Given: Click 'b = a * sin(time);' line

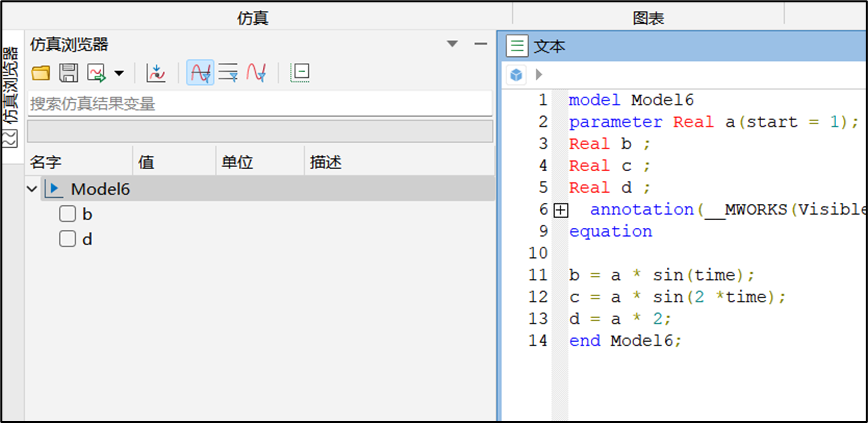Looking at the screenshot, I should point(662,275).
